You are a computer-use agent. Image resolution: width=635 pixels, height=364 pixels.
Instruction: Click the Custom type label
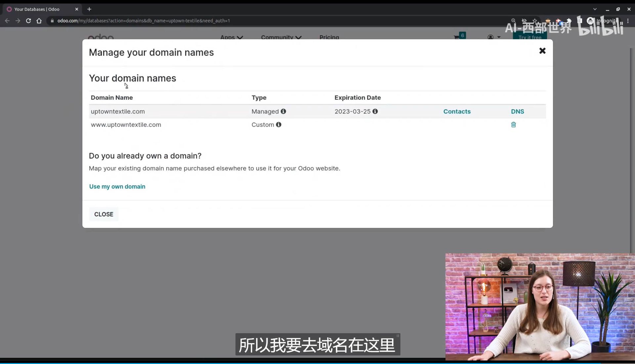(263, 125)
